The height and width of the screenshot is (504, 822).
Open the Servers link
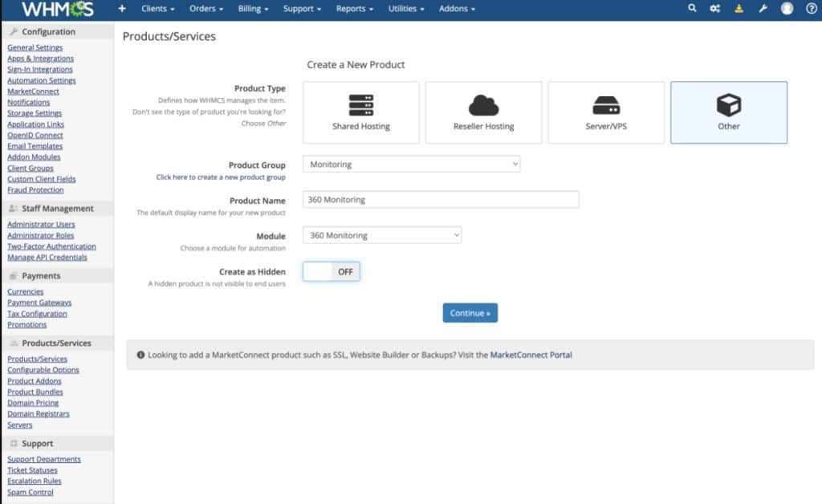(20, 425)
